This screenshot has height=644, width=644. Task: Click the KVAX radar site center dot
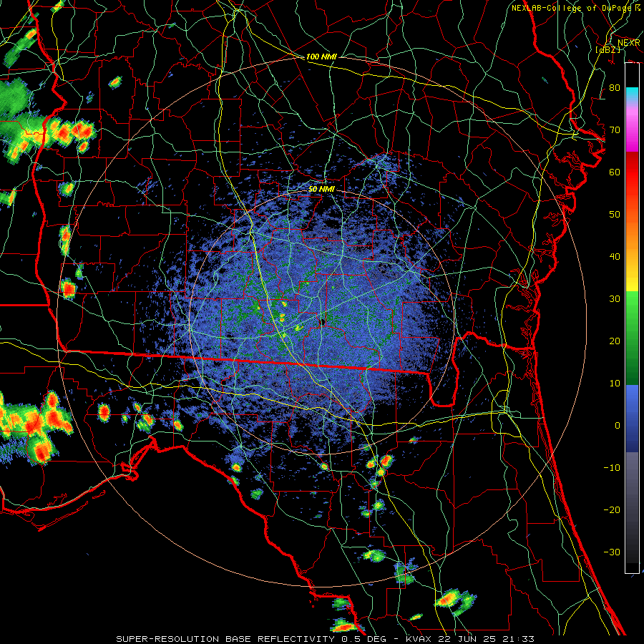coord(323,322)
